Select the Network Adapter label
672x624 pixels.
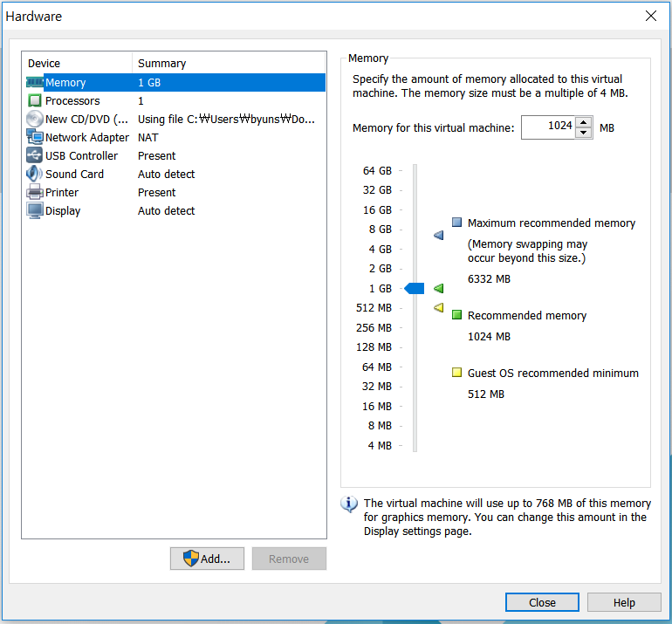pos(87,137)
